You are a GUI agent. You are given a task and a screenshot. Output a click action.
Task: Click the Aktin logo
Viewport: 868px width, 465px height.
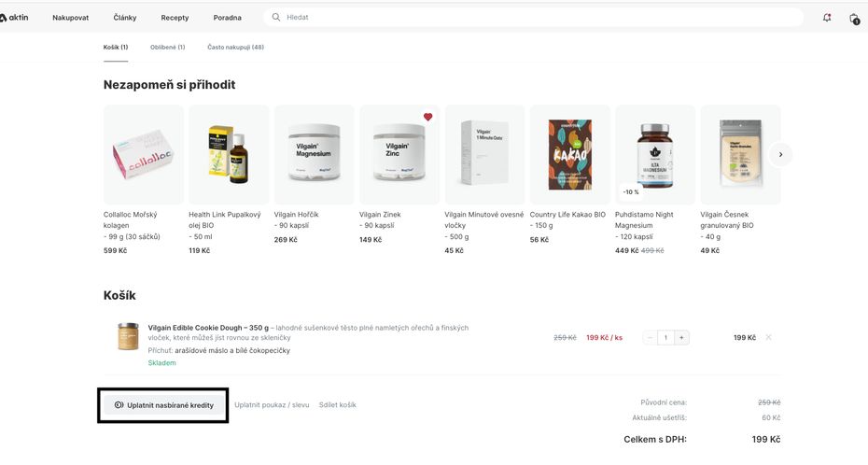[14, 18]
